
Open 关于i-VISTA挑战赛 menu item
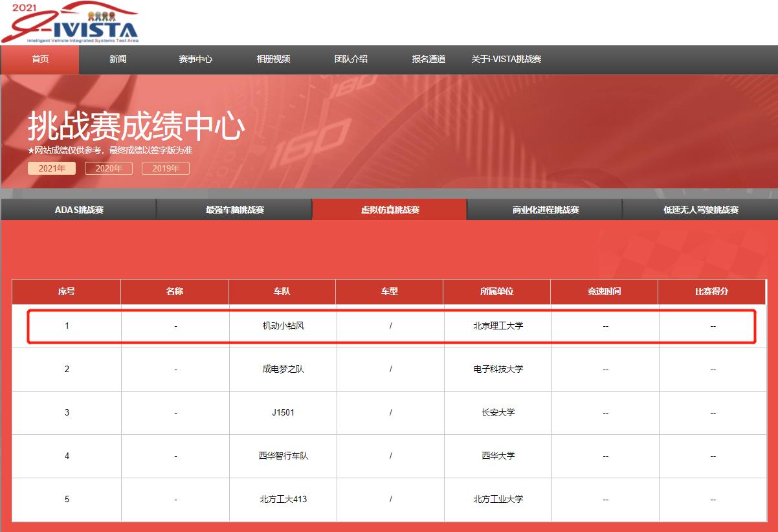click(x=506, y=59)
